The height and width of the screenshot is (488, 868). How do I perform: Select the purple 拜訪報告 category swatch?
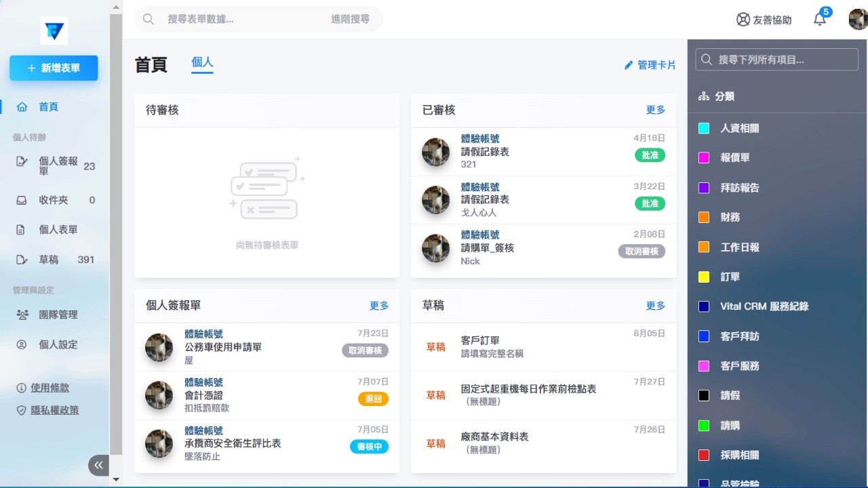click(x=704, y=188)
